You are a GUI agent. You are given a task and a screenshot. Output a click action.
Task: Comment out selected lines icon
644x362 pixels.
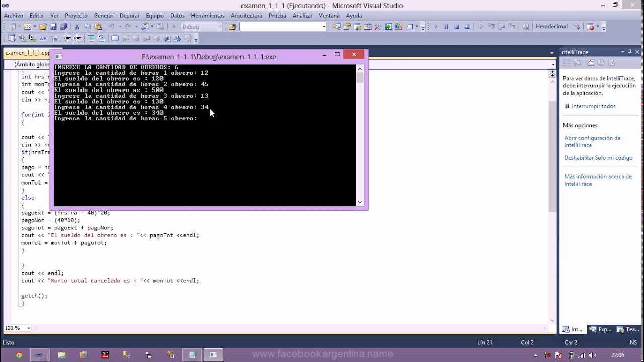91,38
